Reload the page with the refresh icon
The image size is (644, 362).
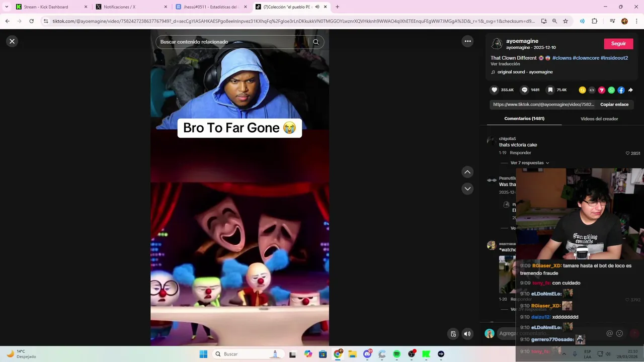pyautogui.click(x=31, y=21)
